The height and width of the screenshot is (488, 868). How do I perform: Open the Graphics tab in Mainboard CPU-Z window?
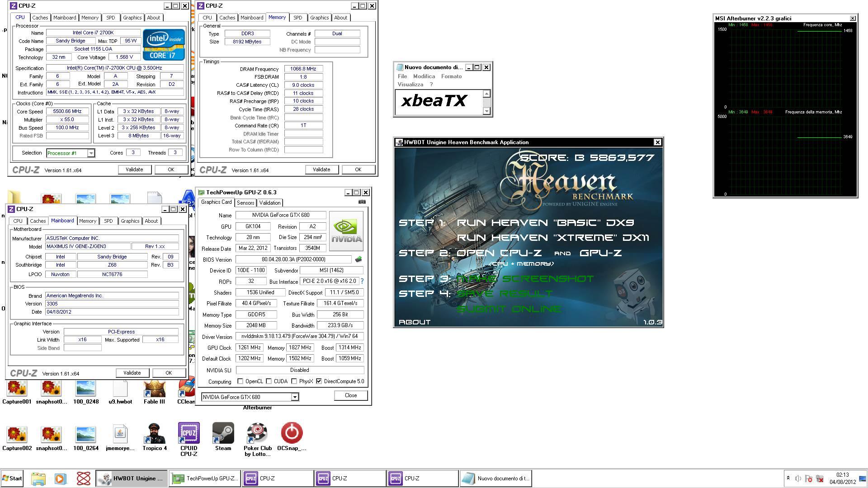(130, 221)
